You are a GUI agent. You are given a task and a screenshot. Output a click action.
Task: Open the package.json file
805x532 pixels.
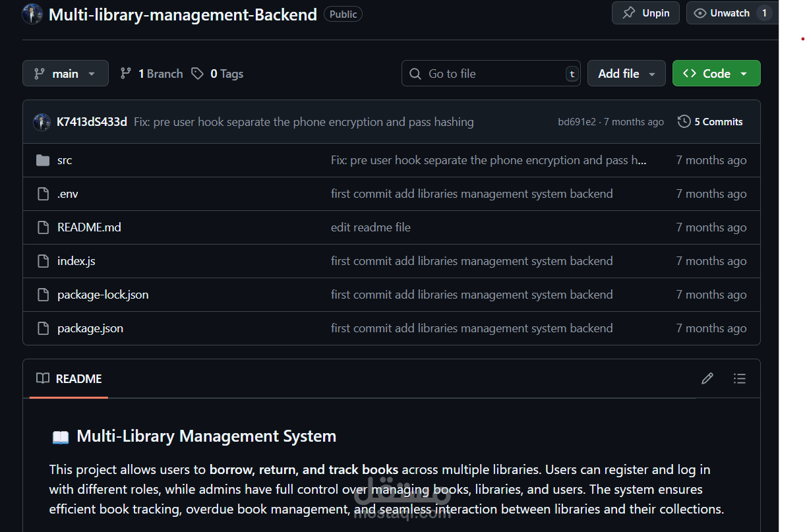point(90,328)
